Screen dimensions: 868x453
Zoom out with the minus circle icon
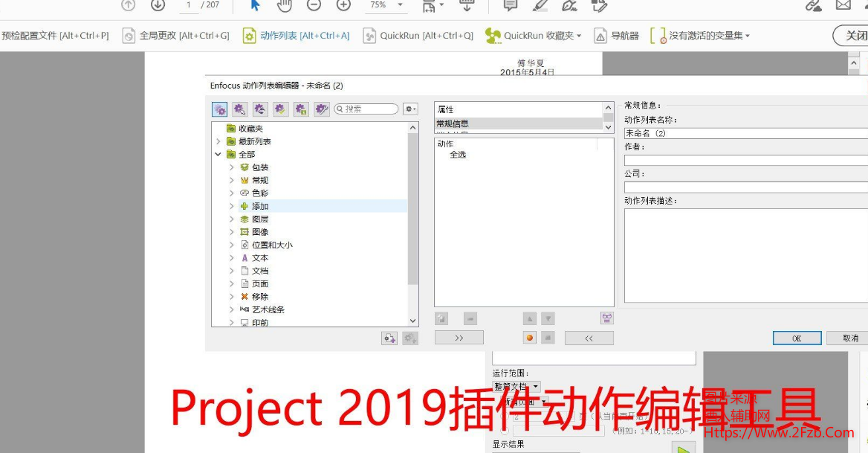pos(314,5)
